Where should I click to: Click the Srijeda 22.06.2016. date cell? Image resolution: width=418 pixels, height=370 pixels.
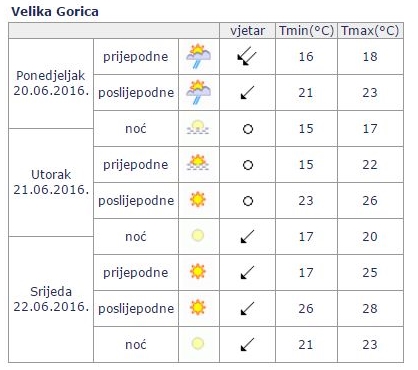point(51,299)
